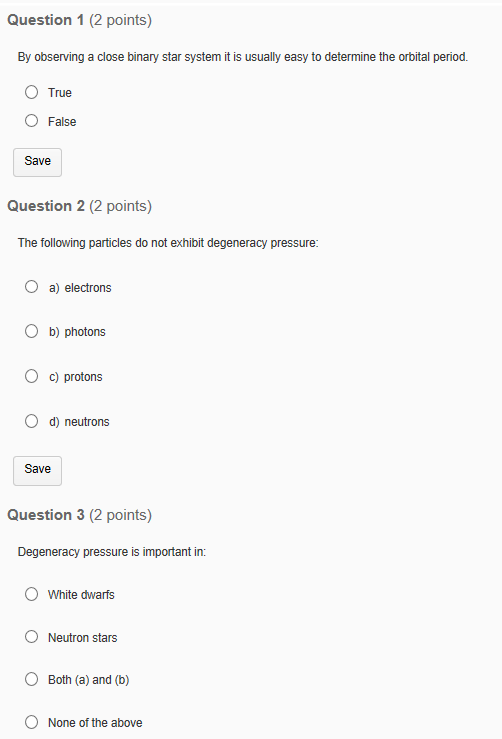Pick the Both (a) and (b) option
502x739 pixels.
32,679
